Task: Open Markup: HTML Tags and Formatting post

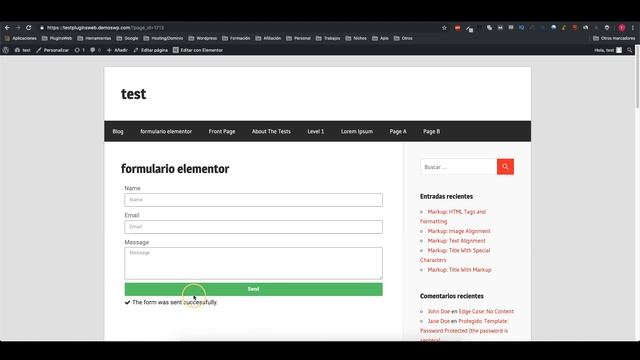Action: click(x=453, y=216)
